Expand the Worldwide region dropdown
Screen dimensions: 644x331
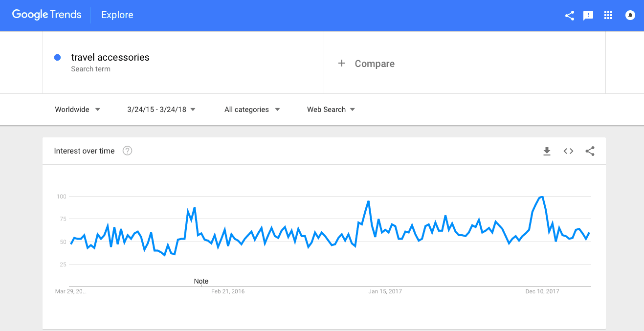click(77, 110)
